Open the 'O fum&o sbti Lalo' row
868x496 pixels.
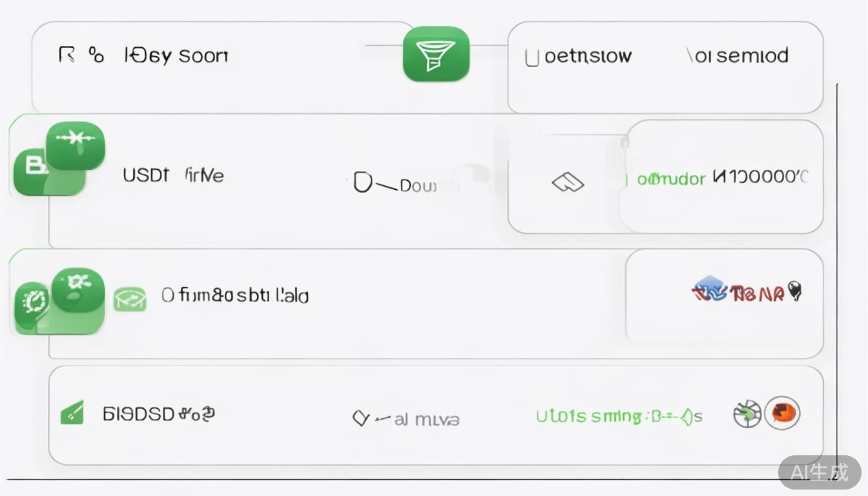pos(235,296)
